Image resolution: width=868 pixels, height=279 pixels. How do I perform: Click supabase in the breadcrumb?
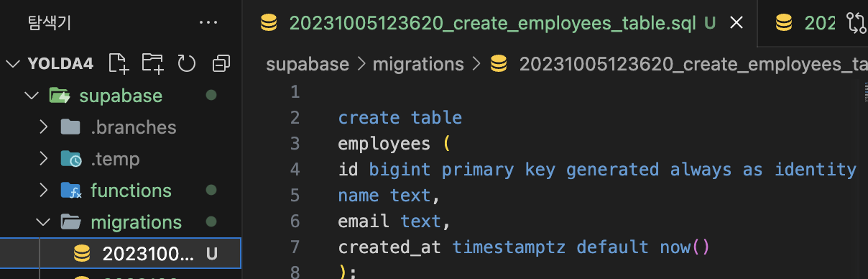click(308, 64)
